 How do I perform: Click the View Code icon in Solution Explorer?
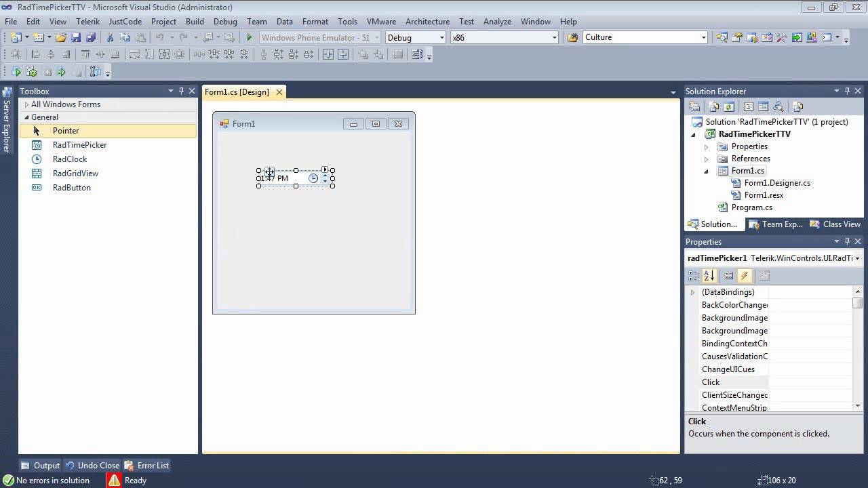click(749, 106)
